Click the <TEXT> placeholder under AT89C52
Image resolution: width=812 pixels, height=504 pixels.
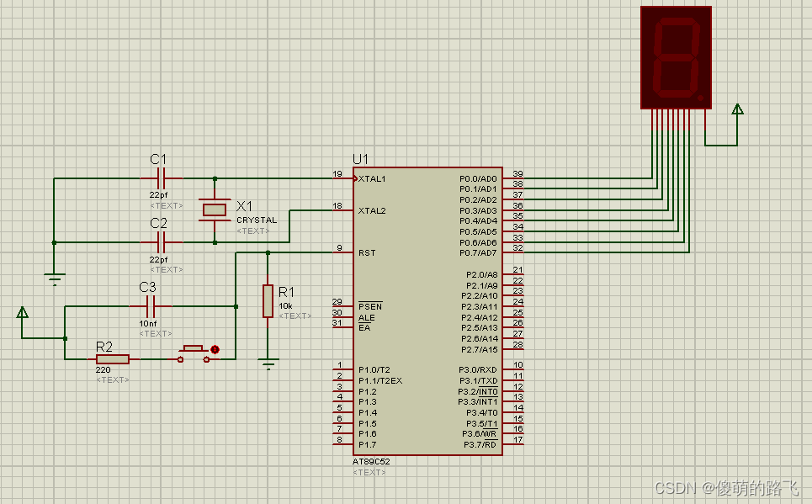pyautogui.click(x=369, y=472)
